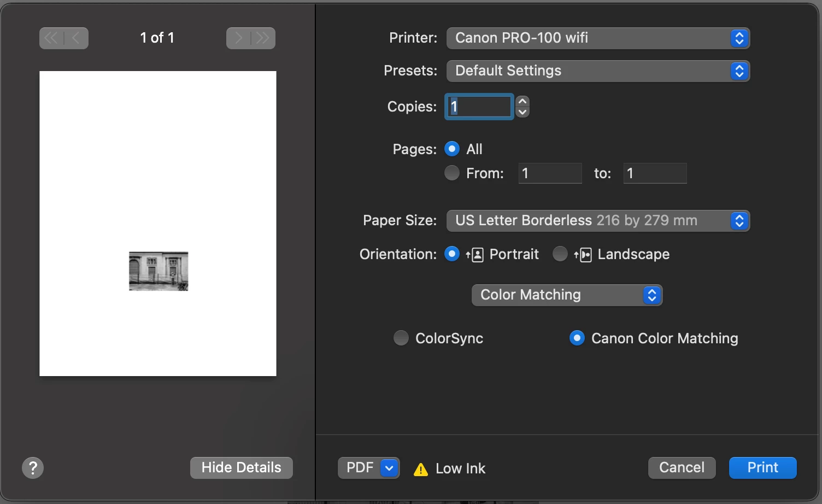Click the Cancel button
This screenshot has height=504, width=822.
click(x=682, y=468)
